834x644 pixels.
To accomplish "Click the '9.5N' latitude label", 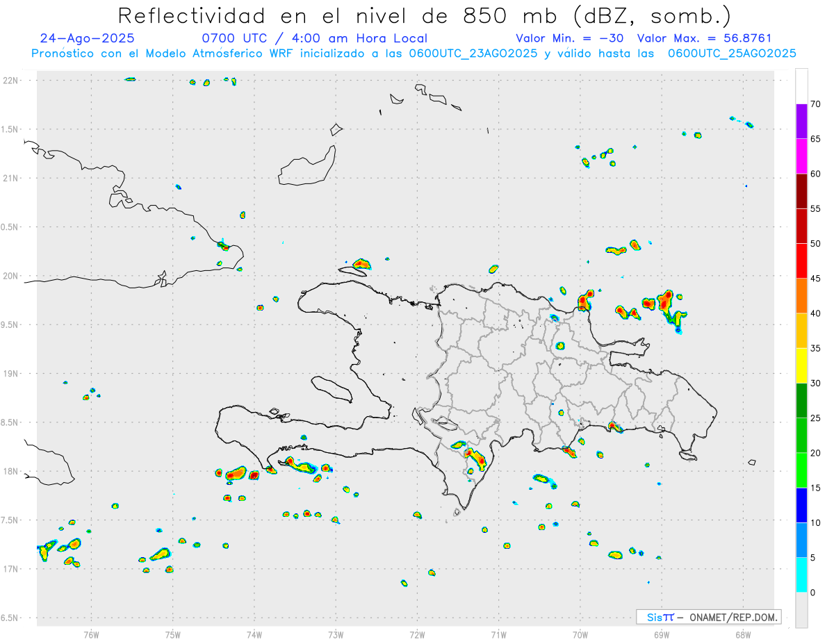I will point(10,324).
